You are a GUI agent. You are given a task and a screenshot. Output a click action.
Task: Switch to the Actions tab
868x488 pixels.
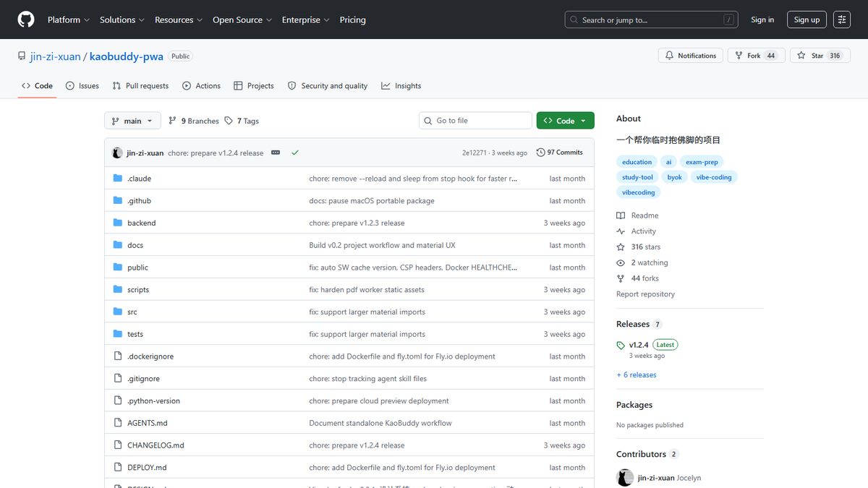(202, 85)
